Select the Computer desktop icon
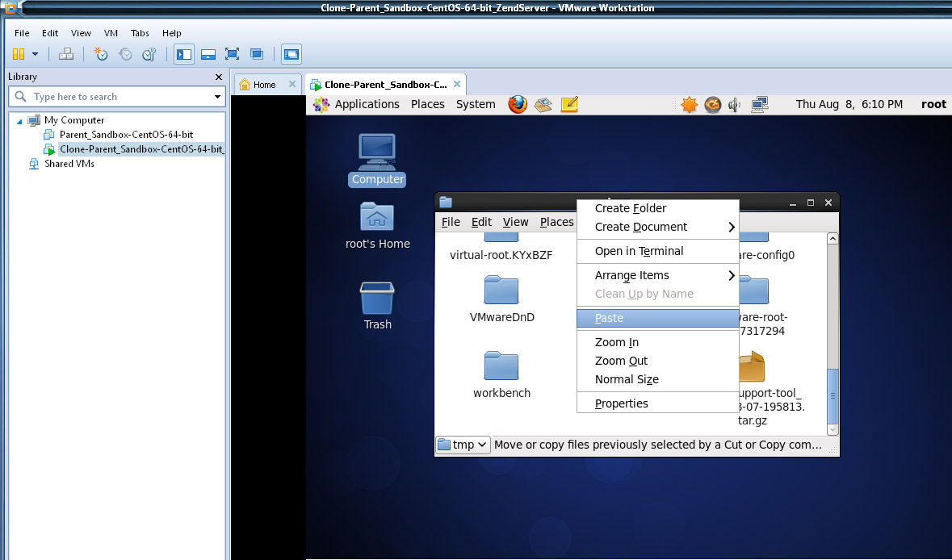 [x=377, y=160]
